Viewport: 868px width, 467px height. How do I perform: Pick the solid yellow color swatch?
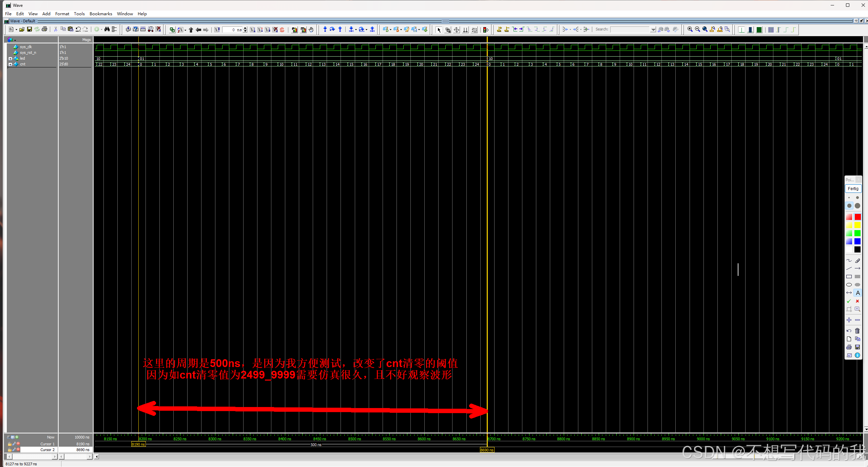pos(857,225)
